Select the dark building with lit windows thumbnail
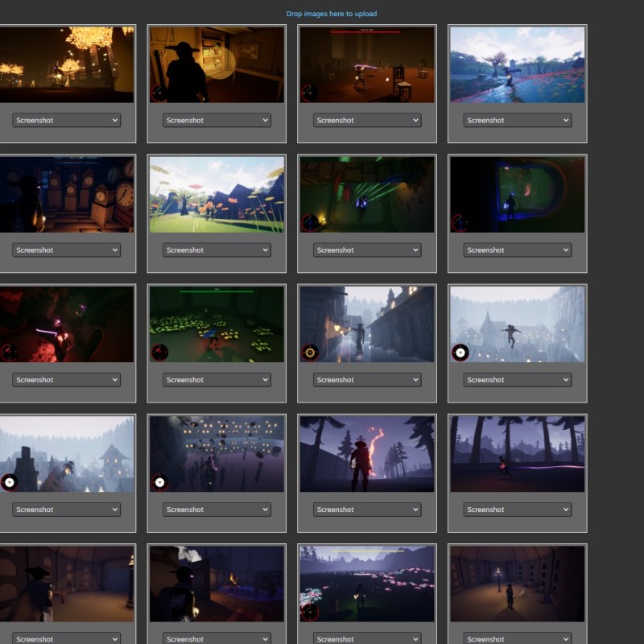The width and height of the screenshot is (644, 644). pyautogui.click(x=217, y=453)
